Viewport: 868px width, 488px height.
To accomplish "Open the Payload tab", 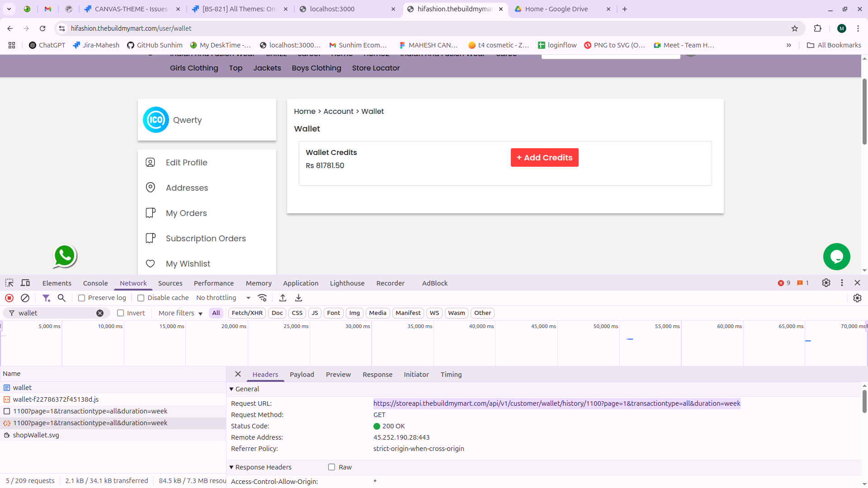I will (x=302, y=375).
